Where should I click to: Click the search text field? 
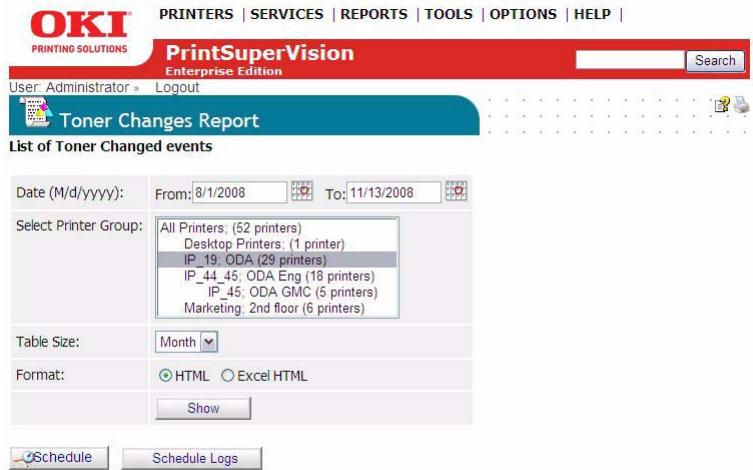click(x=630, y=60)
